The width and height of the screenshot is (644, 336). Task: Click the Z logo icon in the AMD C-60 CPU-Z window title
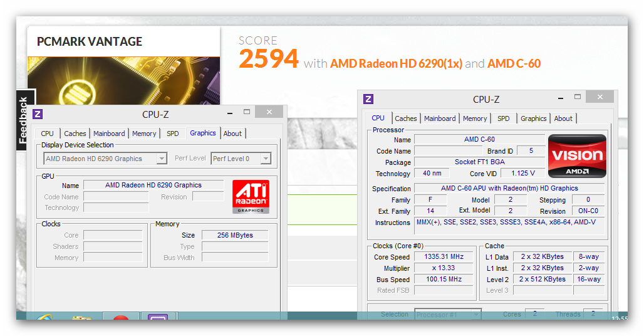(x=368, y=99)
